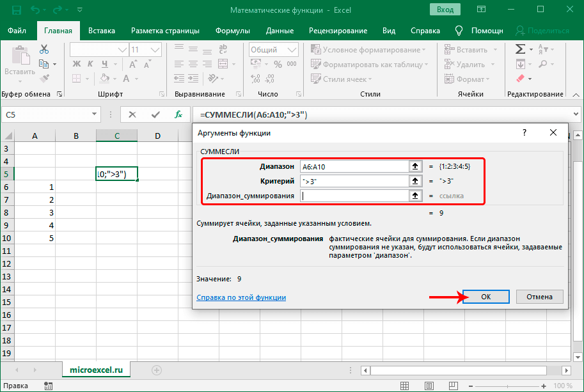The height and width of the screenshot is (392, 584).
Task: Add a new sheet with plus icon
Action: pyautogui.click(x=157, y=370)
